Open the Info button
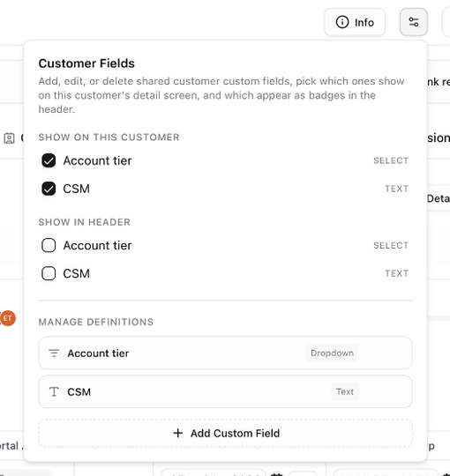Viewport: 450px width, 476px height. tap(355, 22)
